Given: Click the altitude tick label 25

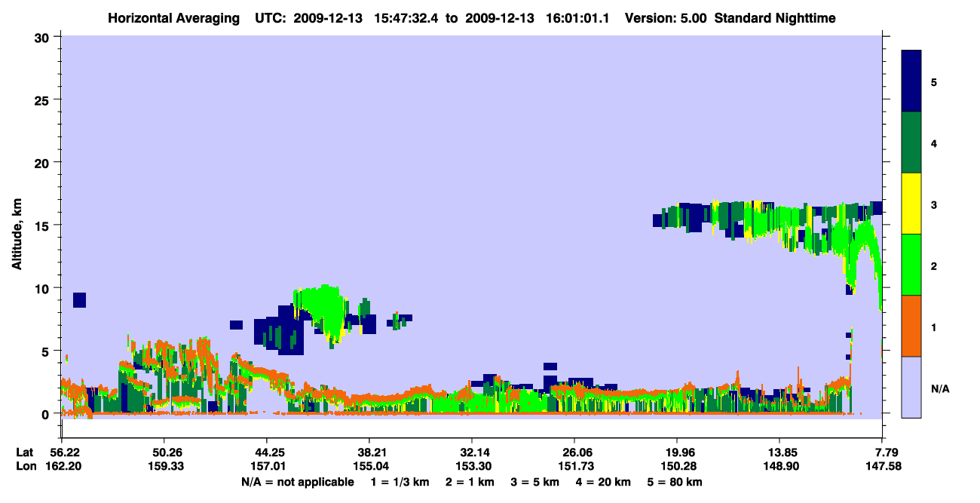Looking at the screenshot, I should pos(44,100).
